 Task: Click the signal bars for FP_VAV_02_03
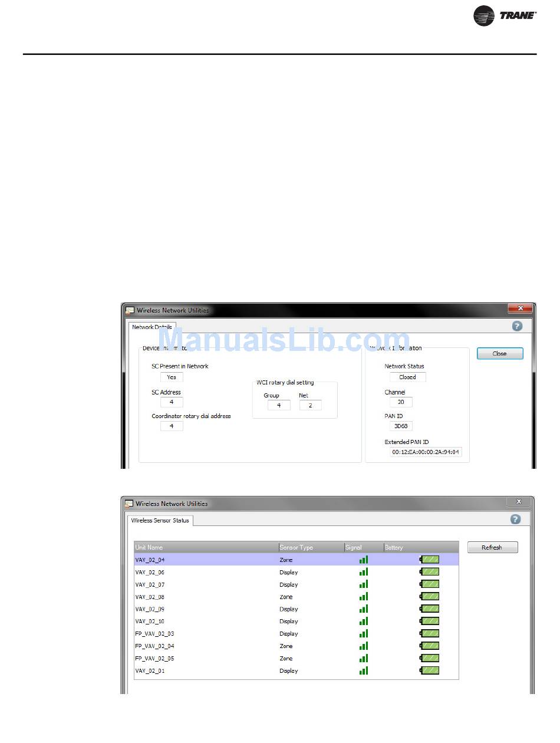(364, 634)
